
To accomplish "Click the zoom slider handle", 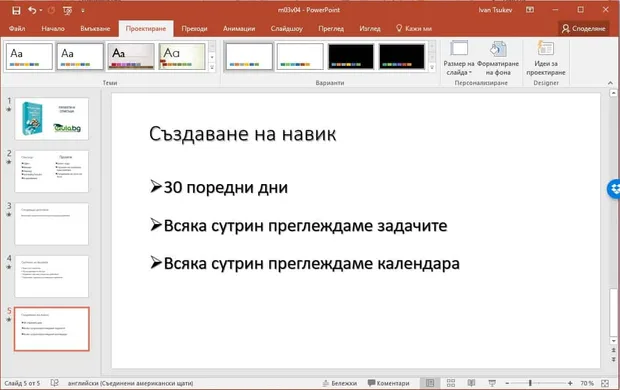I will 530,383.
